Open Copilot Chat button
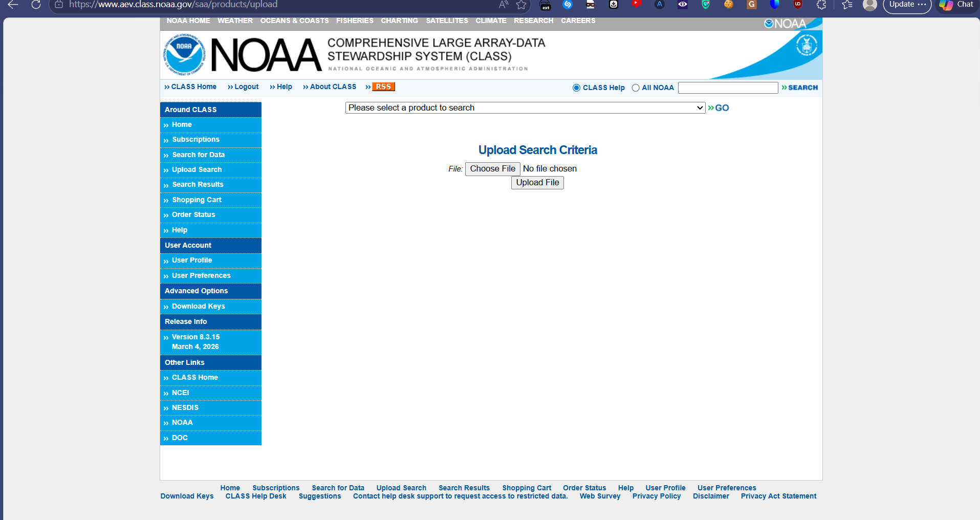Image resolution: width=980 pixels, height=520 pixels. (956, 5)
